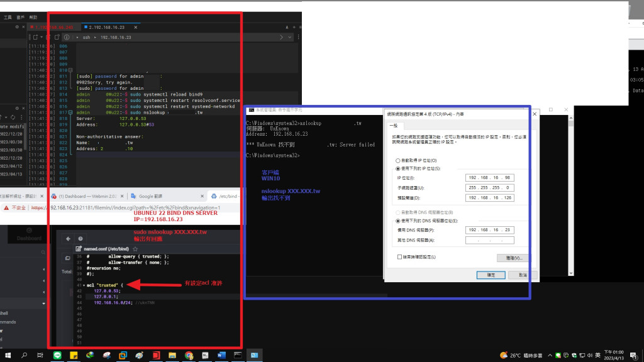The width and height of the screenshot is (644, 362).
Task: Click the Windows Start button
Action: click(8, 355)
